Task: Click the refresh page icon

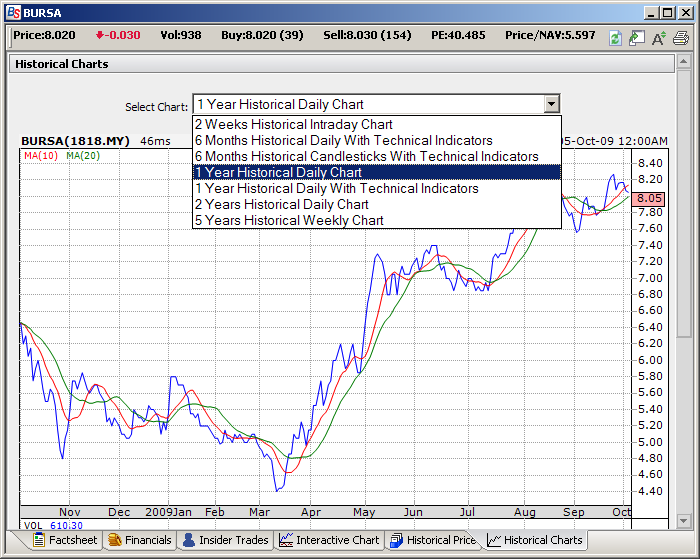Action: point(615,38)
